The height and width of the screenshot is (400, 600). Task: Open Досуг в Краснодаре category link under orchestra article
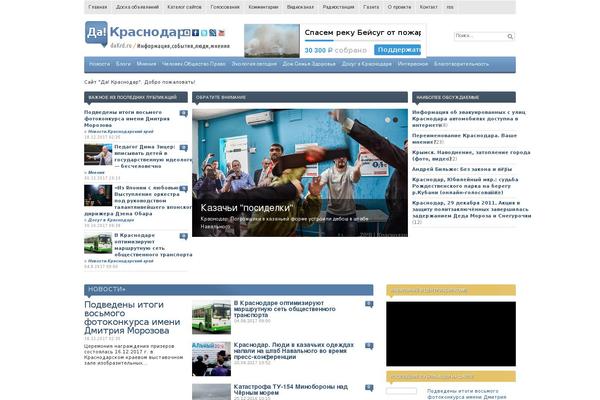tap(111, 220)
